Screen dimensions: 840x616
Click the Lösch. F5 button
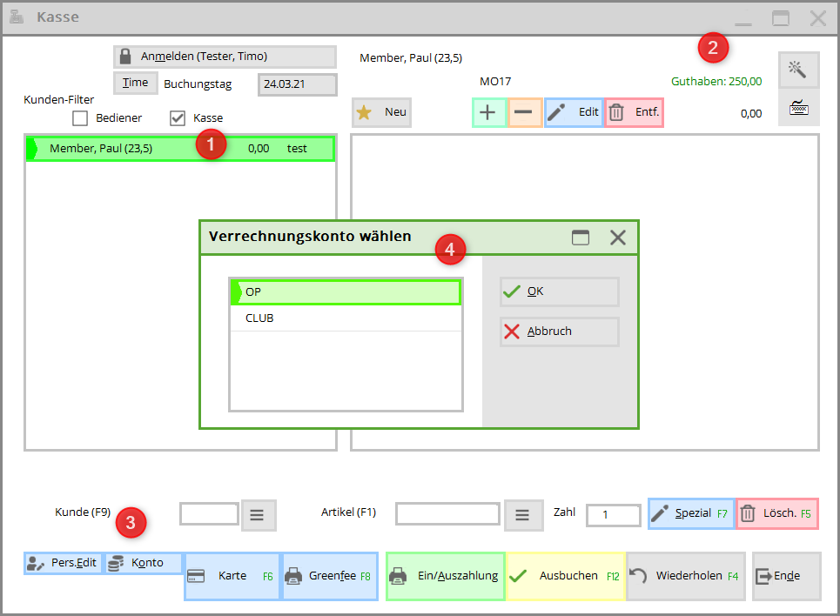tap(777, 513)
